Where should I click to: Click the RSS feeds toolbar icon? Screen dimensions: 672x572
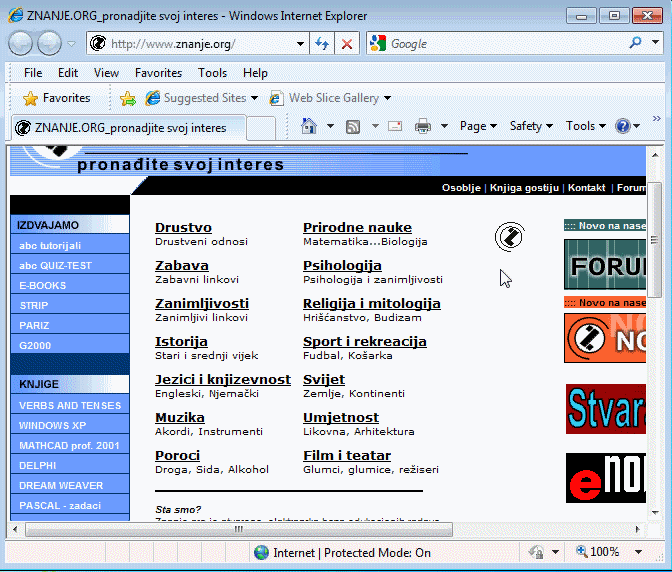pyautogui.click(x=353, y=126)
